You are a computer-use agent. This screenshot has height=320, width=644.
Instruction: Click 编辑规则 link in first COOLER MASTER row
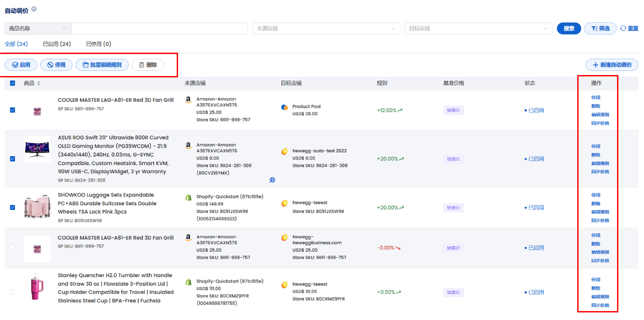click(600, 115)
